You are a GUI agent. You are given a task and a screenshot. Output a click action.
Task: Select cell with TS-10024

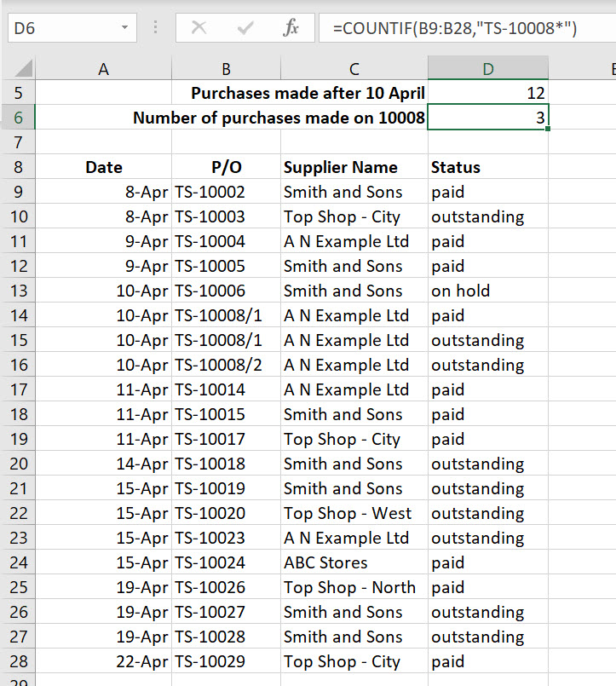pyautogui.click(x=226, y=562)
